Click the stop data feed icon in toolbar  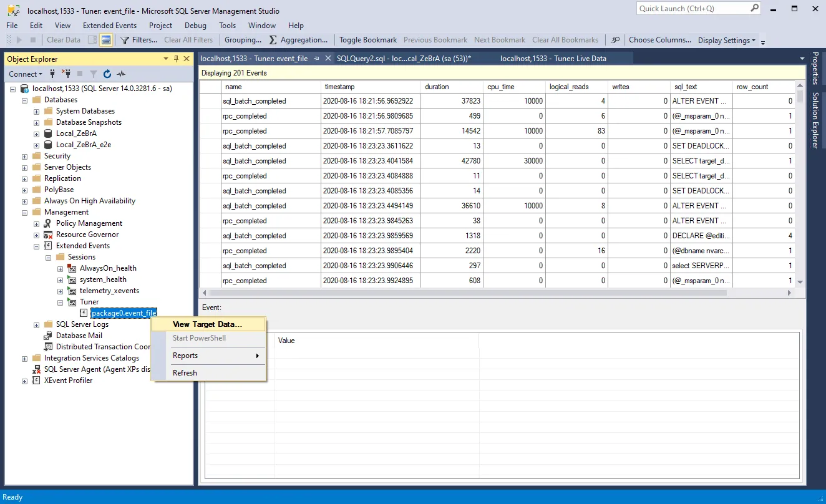point(33,40)
